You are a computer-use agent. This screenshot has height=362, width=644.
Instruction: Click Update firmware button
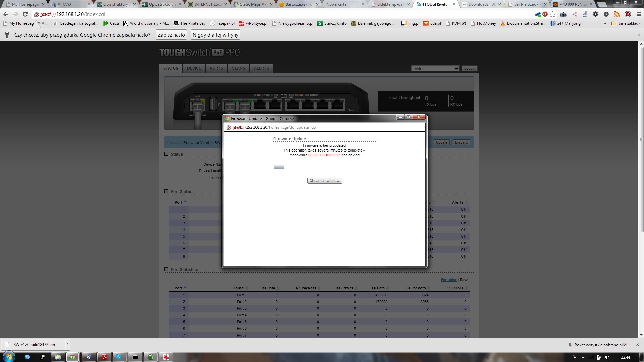click(441, 142)
